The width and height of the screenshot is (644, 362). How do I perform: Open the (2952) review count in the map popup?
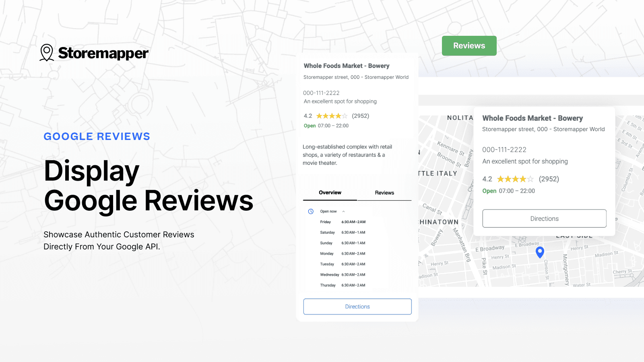[549, 179]
